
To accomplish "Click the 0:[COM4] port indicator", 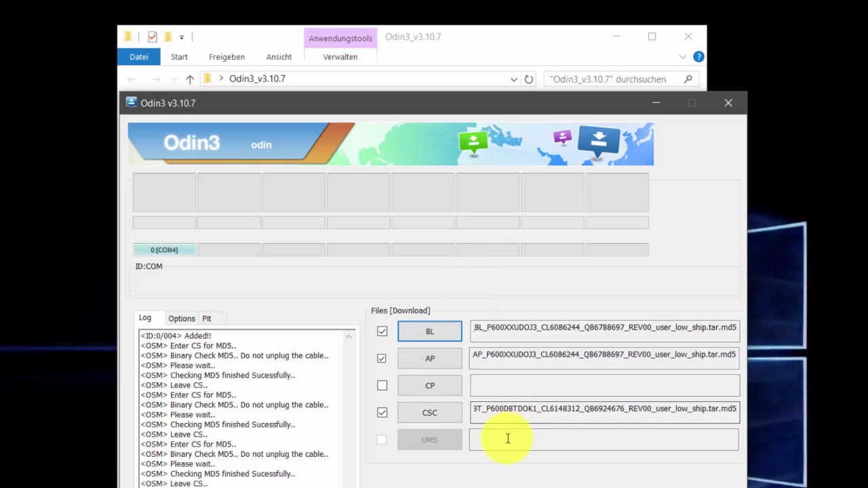I will coord(164,250).
